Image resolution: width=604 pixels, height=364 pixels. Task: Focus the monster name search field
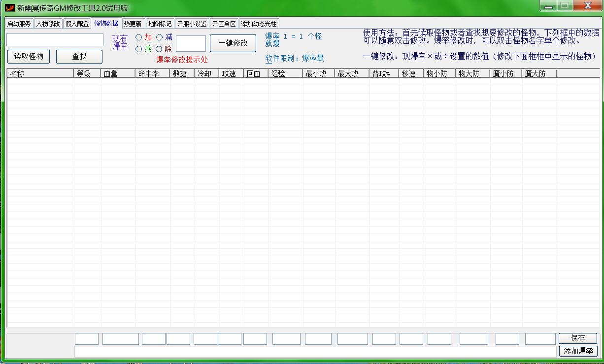(55, 40)
